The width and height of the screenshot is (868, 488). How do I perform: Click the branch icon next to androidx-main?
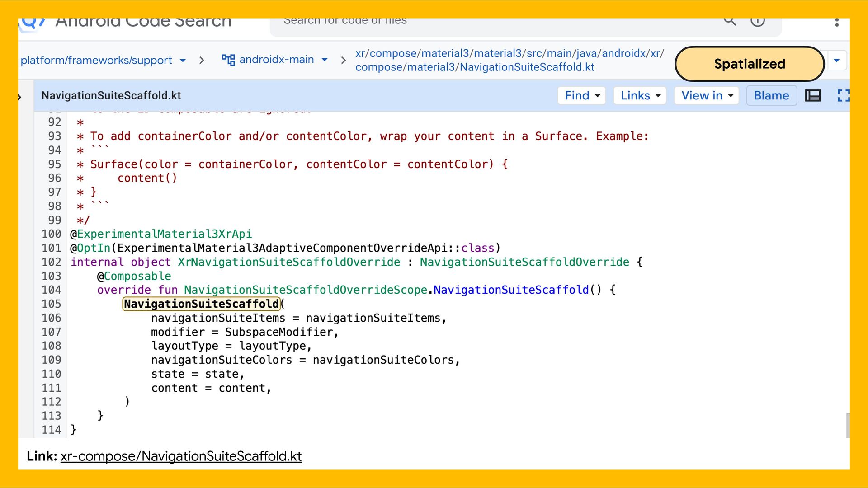coord(228,60)
